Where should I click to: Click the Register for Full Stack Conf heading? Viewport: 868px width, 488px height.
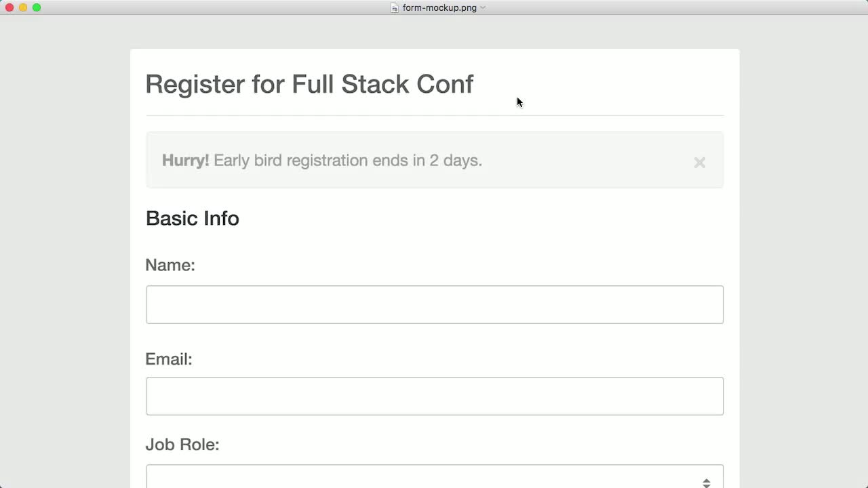click(309, 84)
